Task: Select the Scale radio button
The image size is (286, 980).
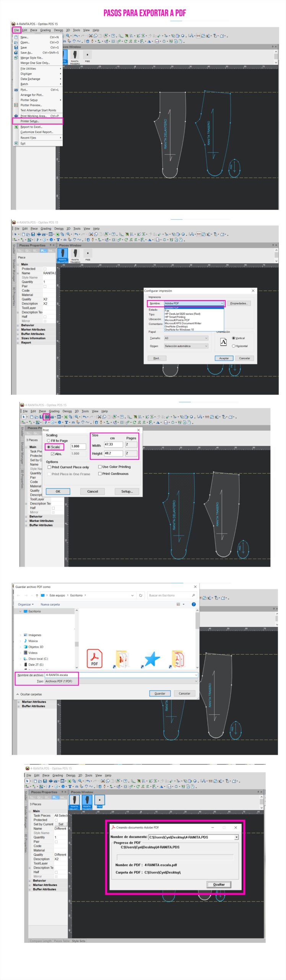Action: pyautogui.click(x=49, y=447)
